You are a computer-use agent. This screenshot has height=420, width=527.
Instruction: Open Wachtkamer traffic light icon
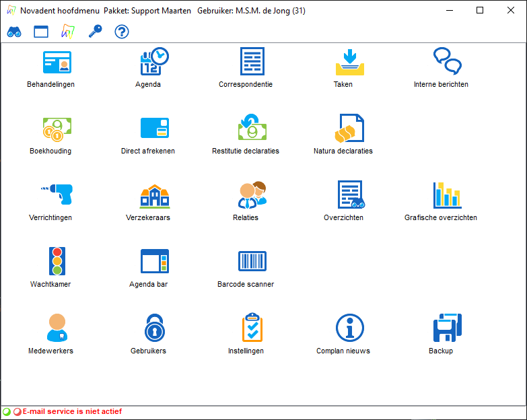(x=57, y=261)
